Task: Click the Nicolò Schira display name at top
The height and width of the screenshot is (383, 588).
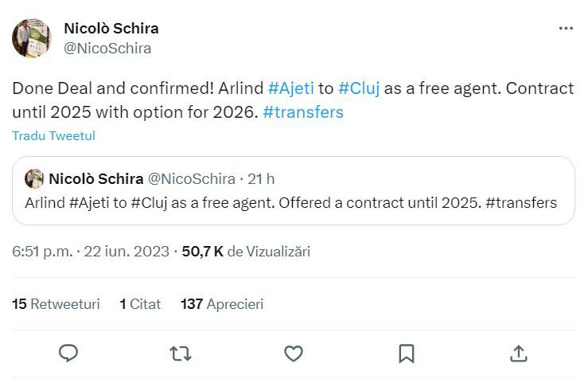Action: [x=111, y=29]
